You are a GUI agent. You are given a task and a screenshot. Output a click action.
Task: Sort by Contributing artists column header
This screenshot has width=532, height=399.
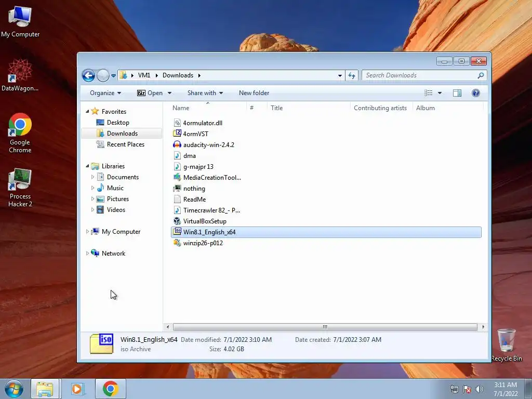click(x=381, y=108)
